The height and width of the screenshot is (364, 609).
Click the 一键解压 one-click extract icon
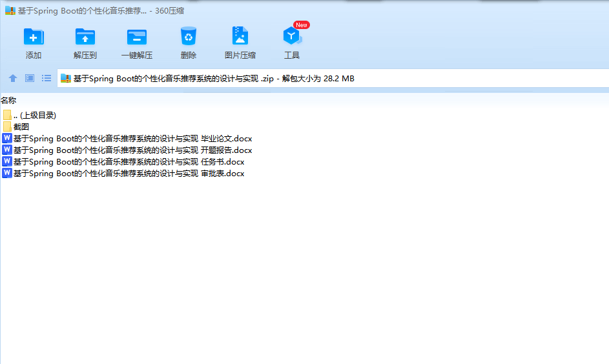(137, 37)
